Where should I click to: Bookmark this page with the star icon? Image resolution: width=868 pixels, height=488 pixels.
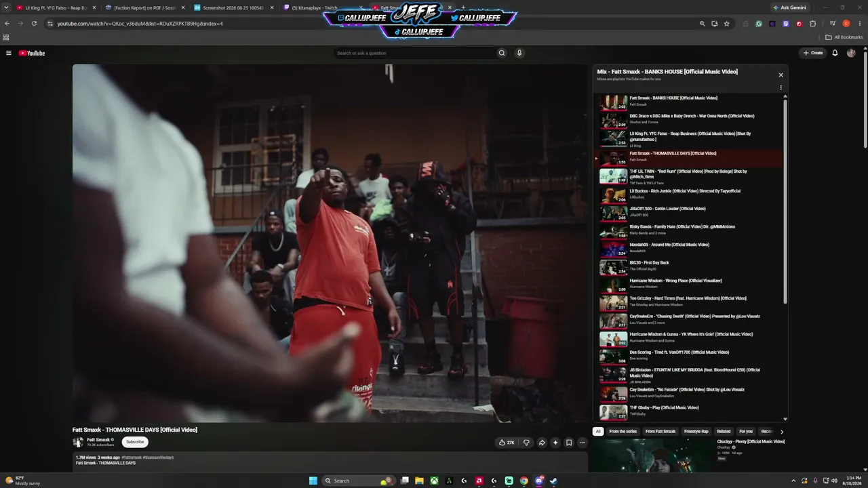pos(726,24)
